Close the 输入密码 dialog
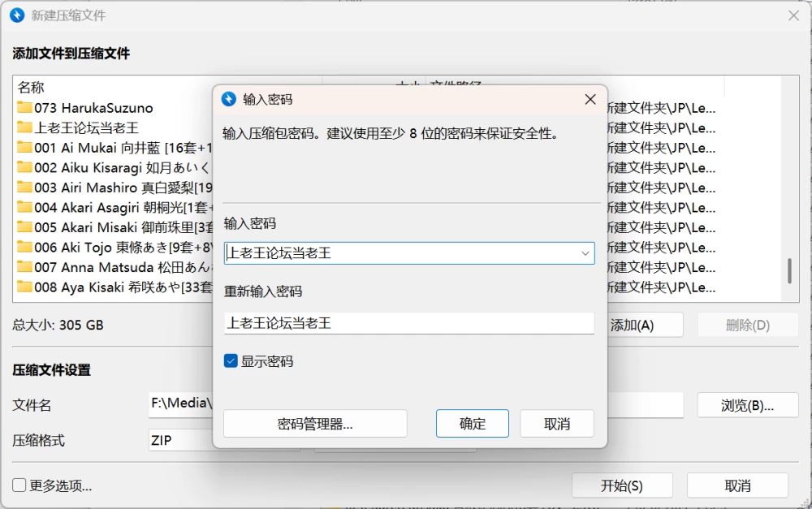The image size is (812, 509). 590,99
